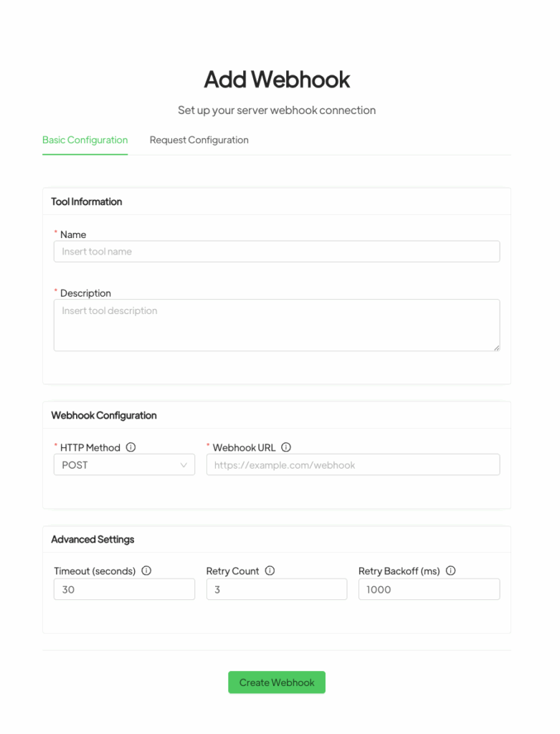The image size is (560, 734).
Task: Click the Retry Count field showing 3
Action: 277,590
